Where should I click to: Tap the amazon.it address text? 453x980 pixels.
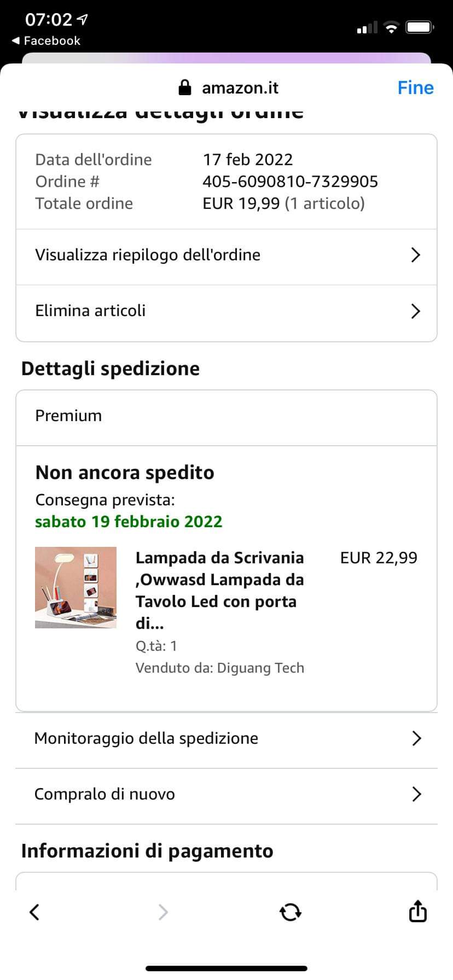(240, 87)
